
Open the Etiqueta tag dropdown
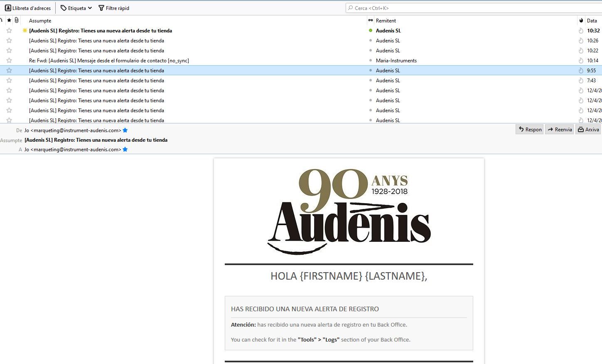click(76, 8)
